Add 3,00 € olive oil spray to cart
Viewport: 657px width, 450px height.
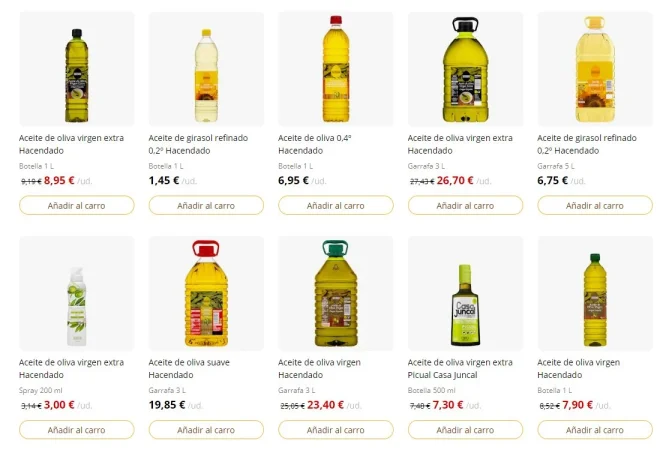coord(76,430)
